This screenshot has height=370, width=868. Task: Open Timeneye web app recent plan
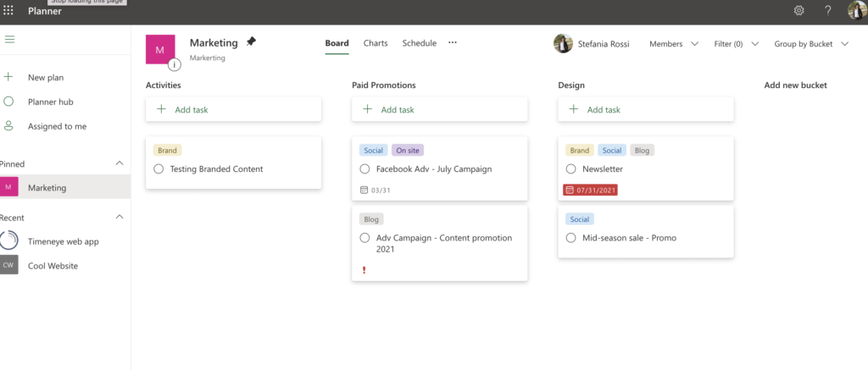tap(65, 241)
